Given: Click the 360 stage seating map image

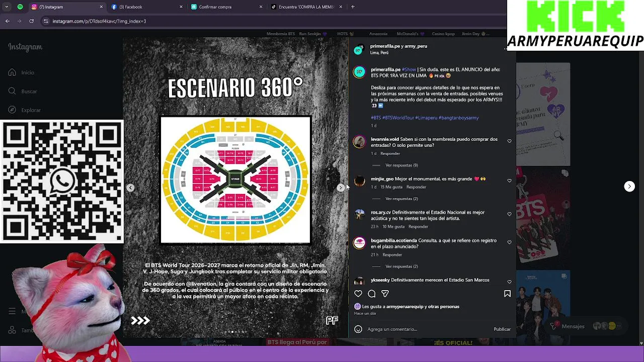Looking at the screenshot, I should [235, 180].
